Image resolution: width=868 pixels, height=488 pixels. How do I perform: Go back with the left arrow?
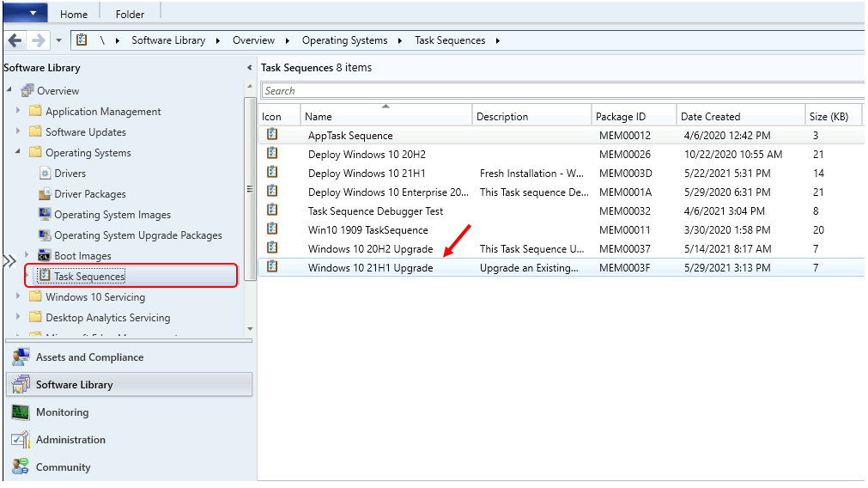(x=15, y=40)
